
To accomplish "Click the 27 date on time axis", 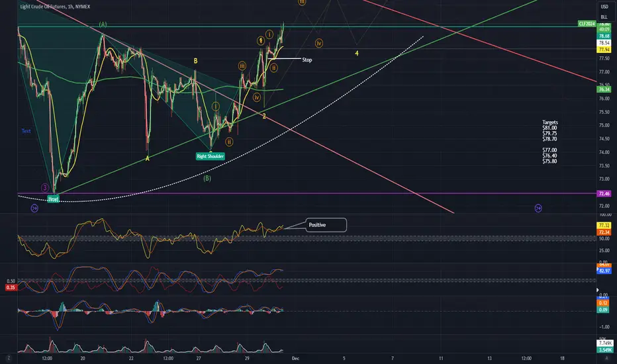I will coord(199,358).
